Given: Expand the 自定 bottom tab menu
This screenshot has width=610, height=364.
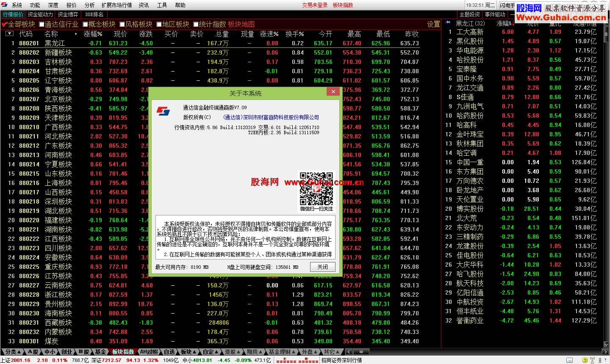Looking at the screenshot, I should 211,352.
